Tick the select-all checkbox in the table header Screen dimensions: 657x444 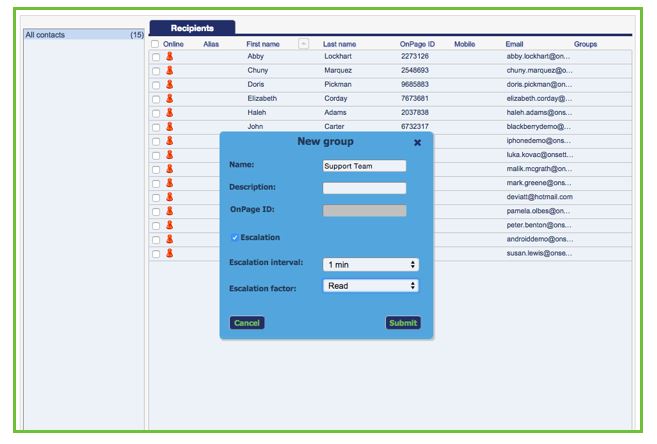(x=155, y=44)
